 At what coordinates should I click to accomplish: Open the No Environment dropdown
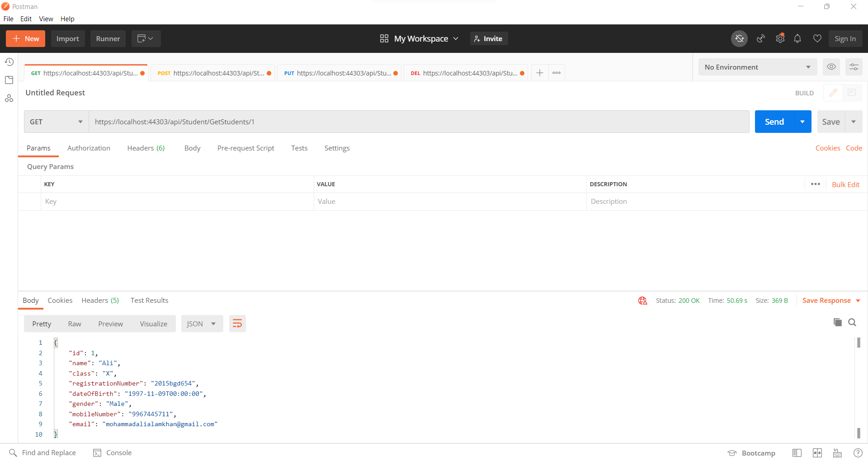pos(758,66)
